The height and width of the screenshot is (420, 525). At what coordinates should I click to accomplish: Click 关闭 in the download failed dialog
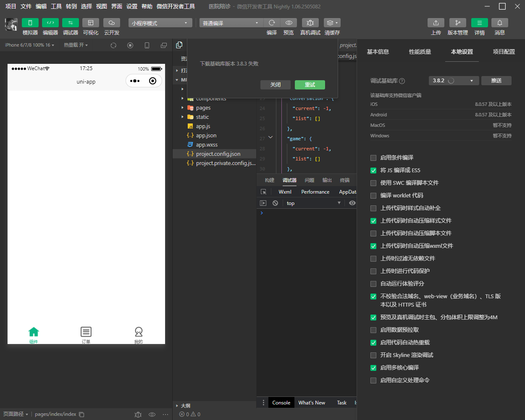tap(276, 85)
